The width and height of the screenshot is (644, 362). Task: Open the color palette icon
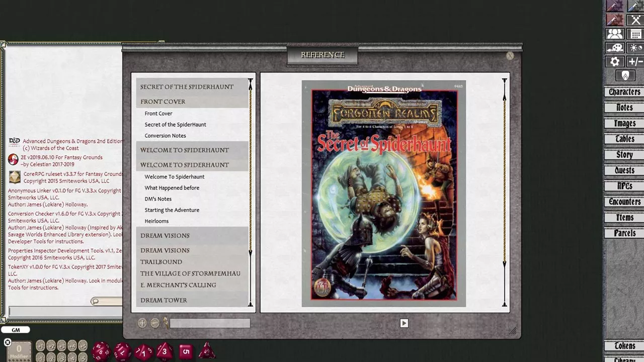pos(615,48)
